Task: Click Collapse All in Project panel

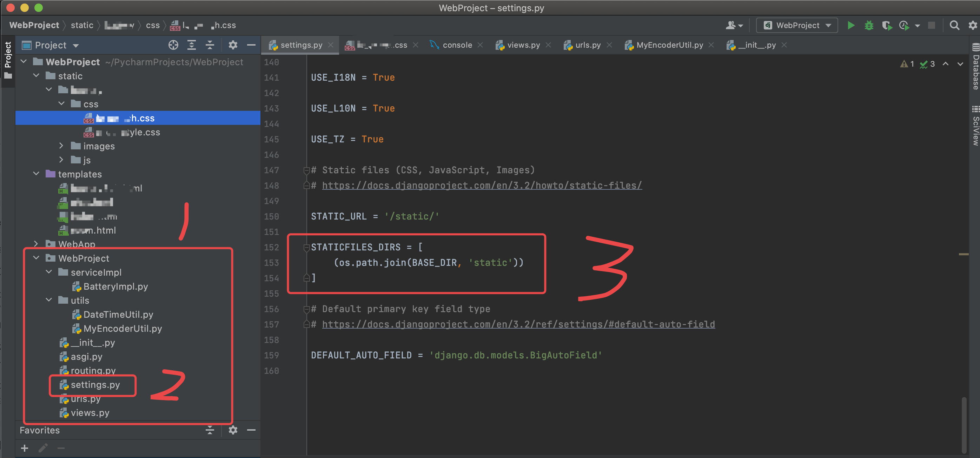Action: point(210,45)
